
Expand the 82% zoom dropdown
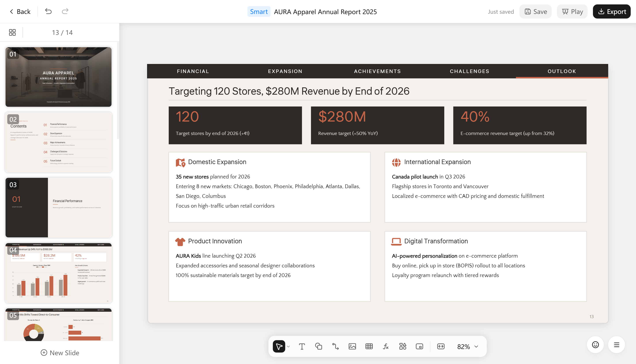tap(467, 347)
